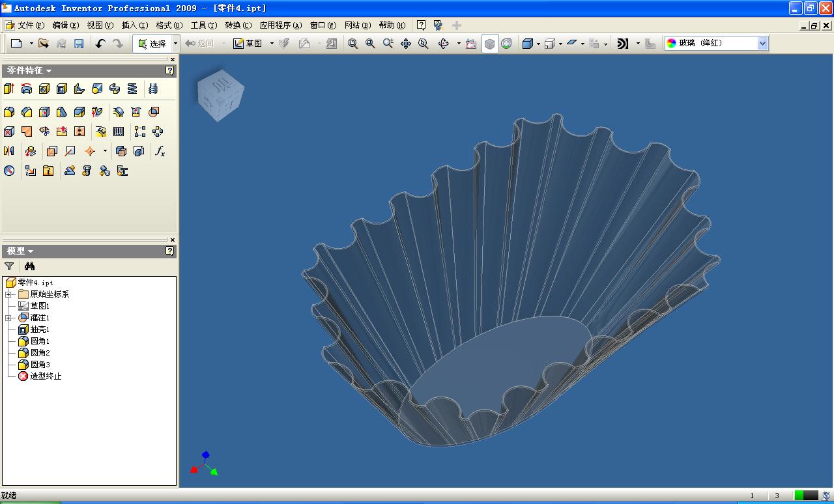Open the Work Point dropdown arrow
Viewport: 834px width, 504px height.
105,151
